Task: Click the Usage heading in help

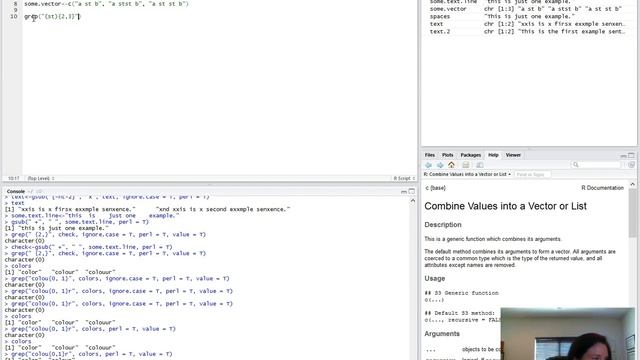Action: point(435,278)
